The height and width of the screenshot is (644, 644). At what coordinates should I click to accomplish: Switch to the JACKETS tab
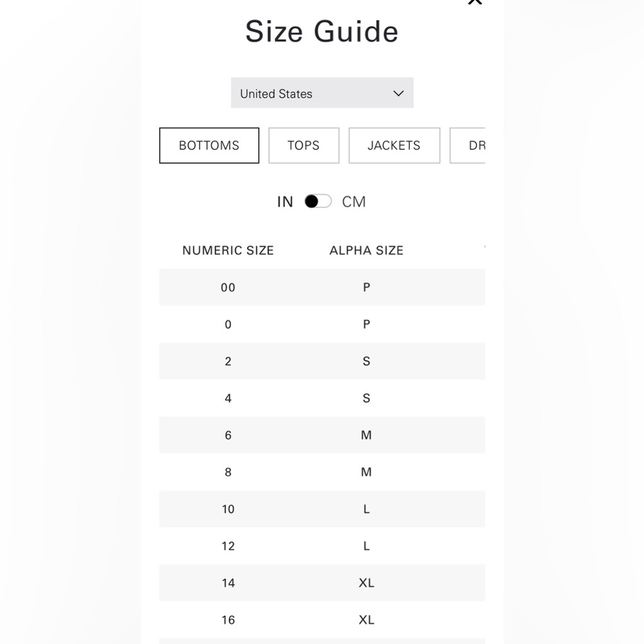tap(394, 146)
